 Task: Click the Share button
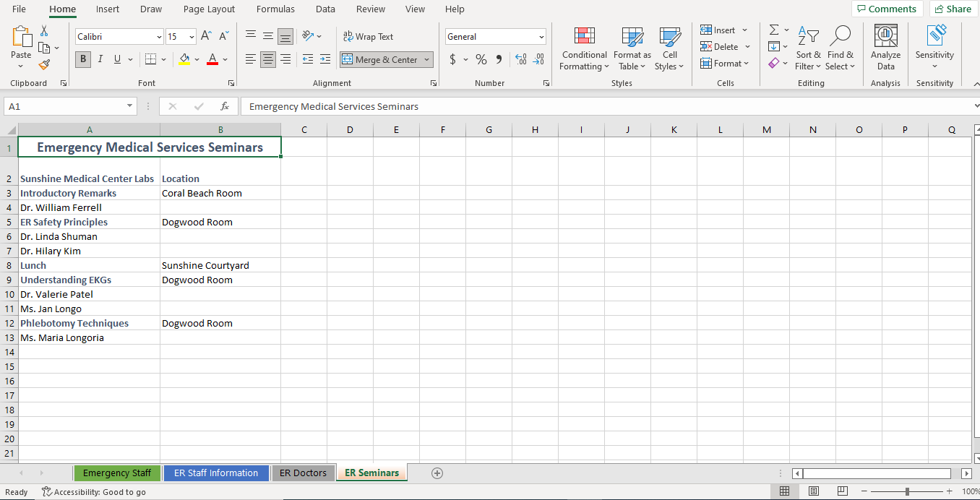953,9
